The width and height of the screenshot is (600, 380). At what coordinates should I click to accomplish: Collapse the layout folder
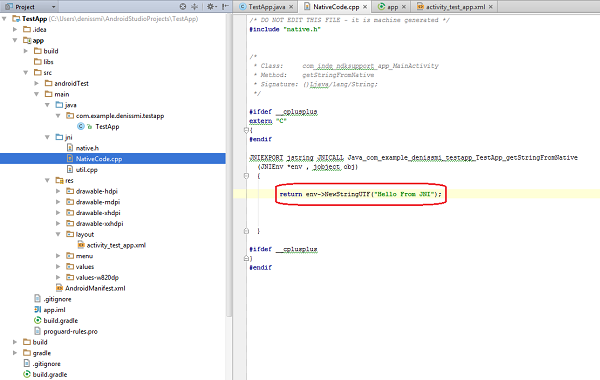pyautogui.click(x=58, y=234)
